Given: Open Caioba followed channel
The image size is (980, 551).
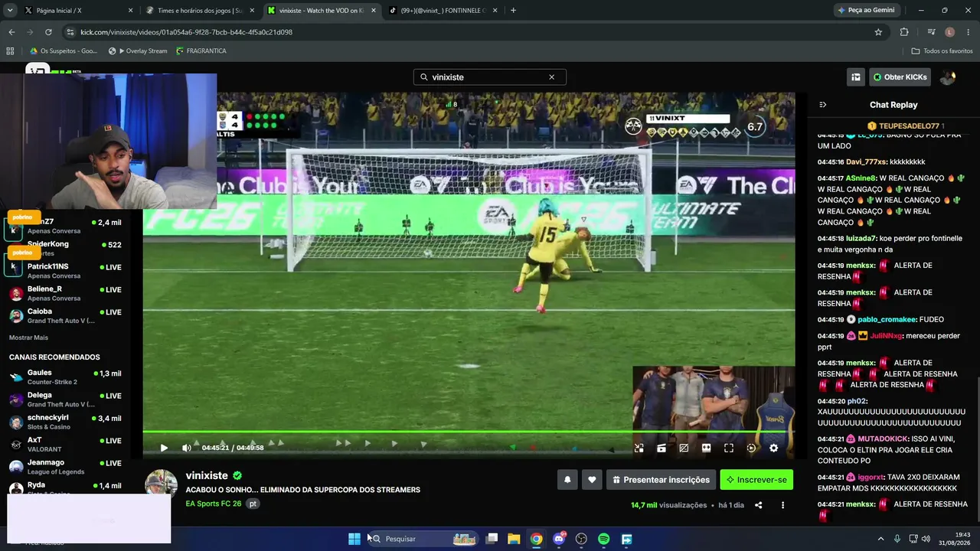Looking at the screenshot, I should click(65, 316).
